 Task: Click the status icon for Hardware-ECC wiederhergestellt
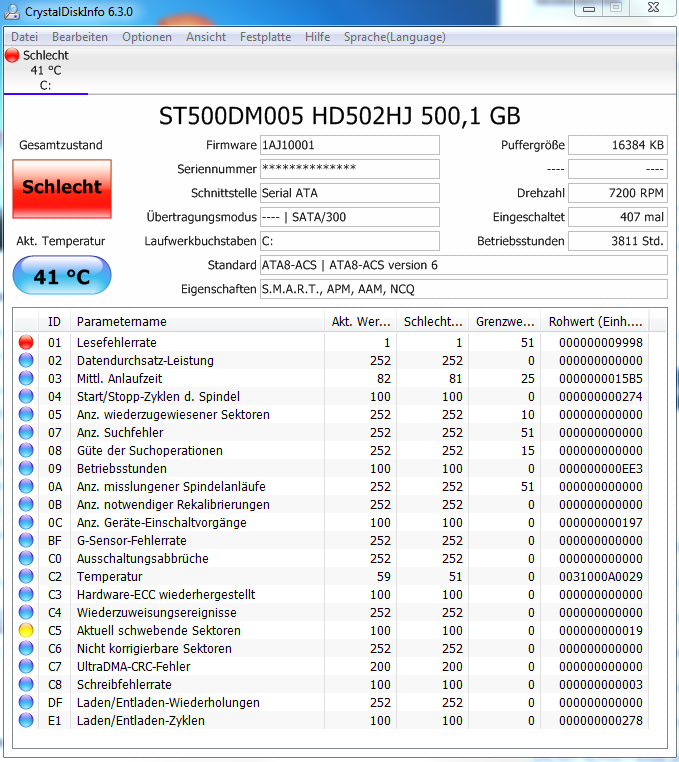pyautogui.click(x=26, y=594)
